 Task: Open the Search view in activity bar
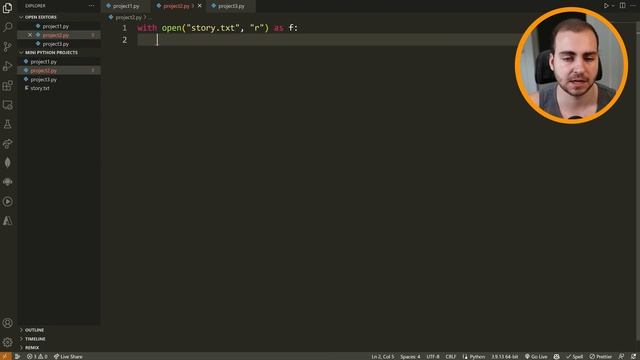click(x=7, y=27)
